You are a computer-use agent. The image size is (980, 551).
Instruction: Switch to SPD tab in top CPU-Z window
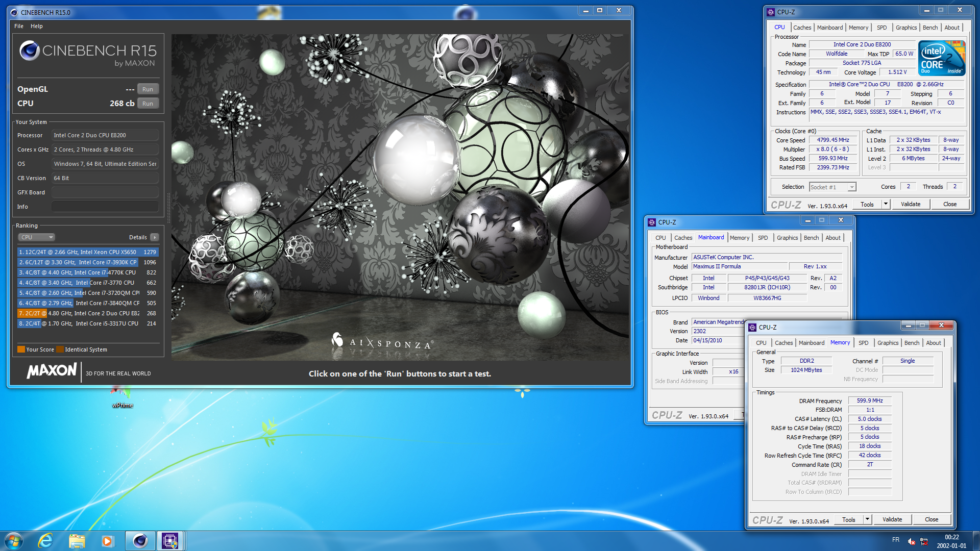click(x=881, y=28)
